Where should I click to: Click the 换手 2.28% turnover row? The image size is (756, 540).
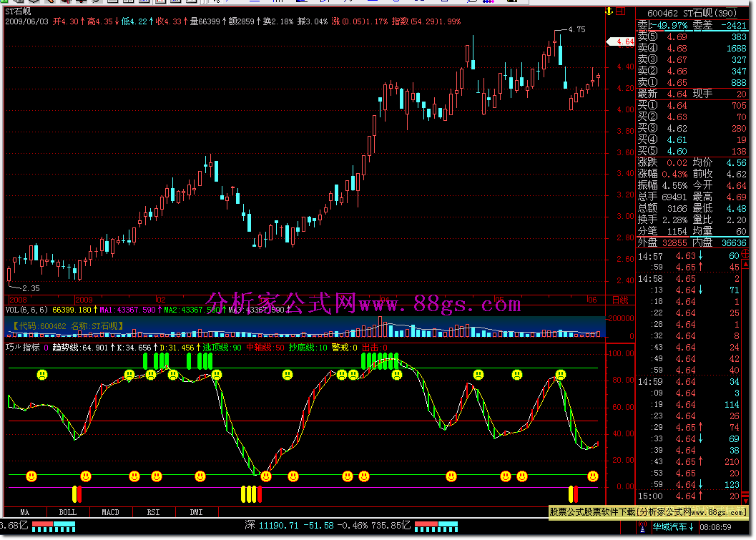(662, 220)
